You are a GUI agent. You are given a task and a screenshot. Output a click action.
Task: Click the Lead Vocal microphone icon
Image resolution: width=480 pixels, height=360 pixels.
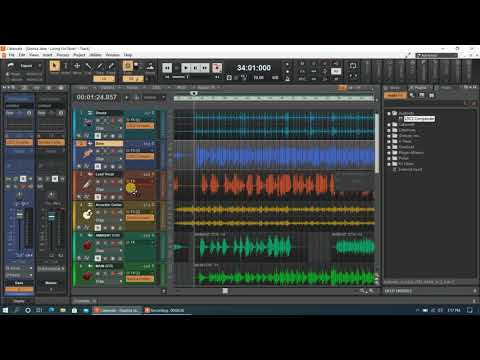click(87, 184)
